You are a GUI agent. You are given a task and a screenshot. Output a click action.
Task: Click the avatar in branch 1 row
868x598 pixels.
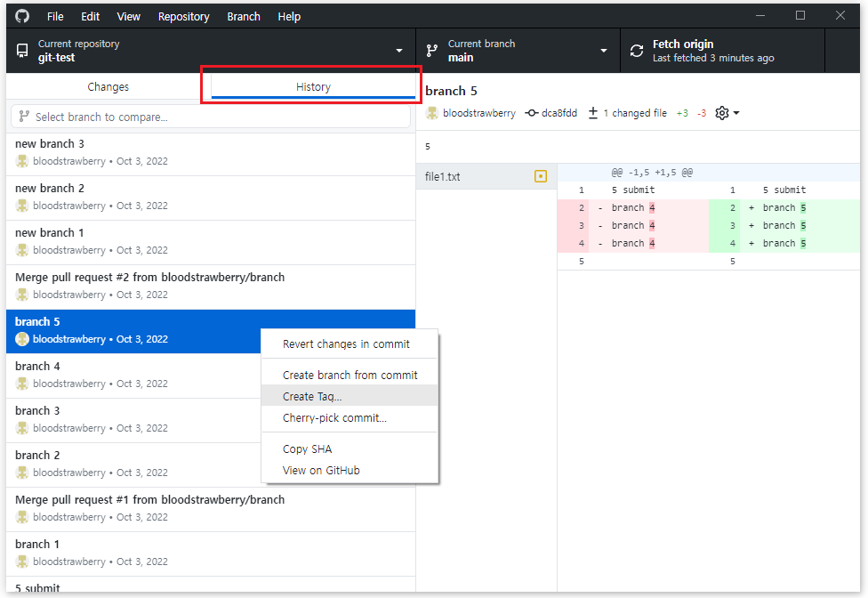(x=22, y=562)
